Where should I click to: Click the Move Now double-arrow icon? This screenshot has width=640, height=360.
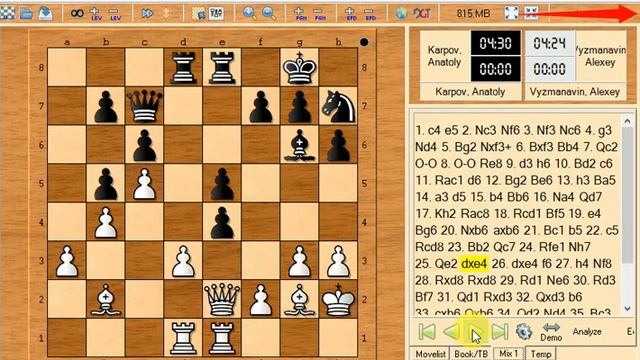pyautogui.click(x=147, y=13)
